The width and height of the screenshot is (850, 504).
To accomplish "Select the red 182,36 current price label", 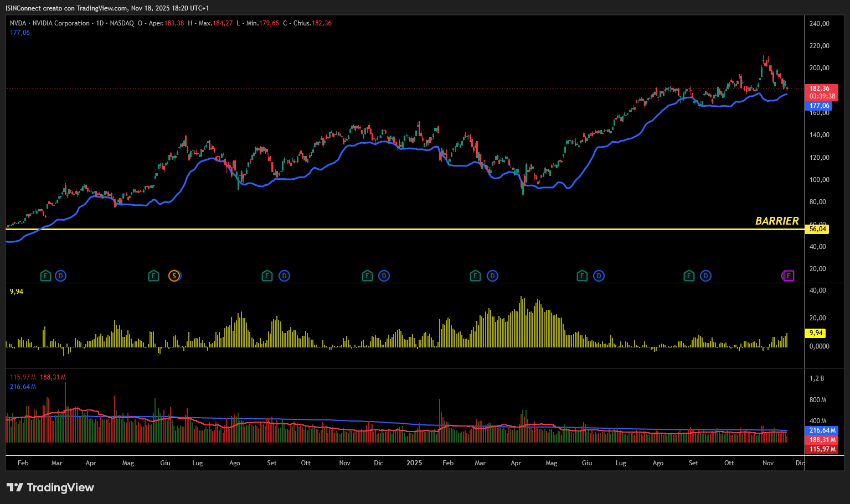I will [x=821, y=89].
